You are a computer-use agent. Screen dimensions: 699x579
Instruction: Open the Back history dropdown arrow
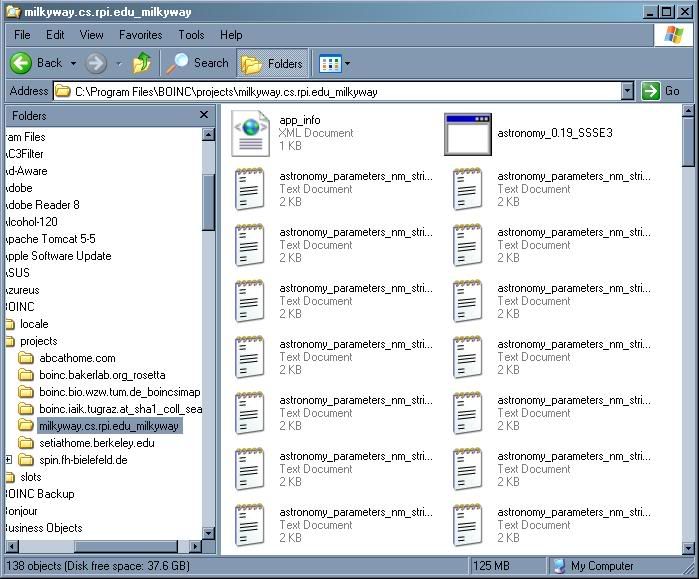tap(73, 64)
